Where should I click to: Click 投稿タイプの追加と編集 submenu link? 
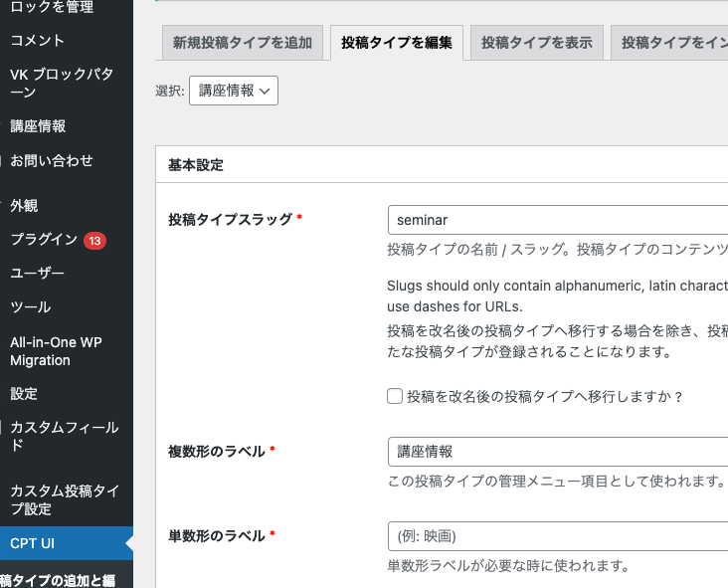point(58,581)
